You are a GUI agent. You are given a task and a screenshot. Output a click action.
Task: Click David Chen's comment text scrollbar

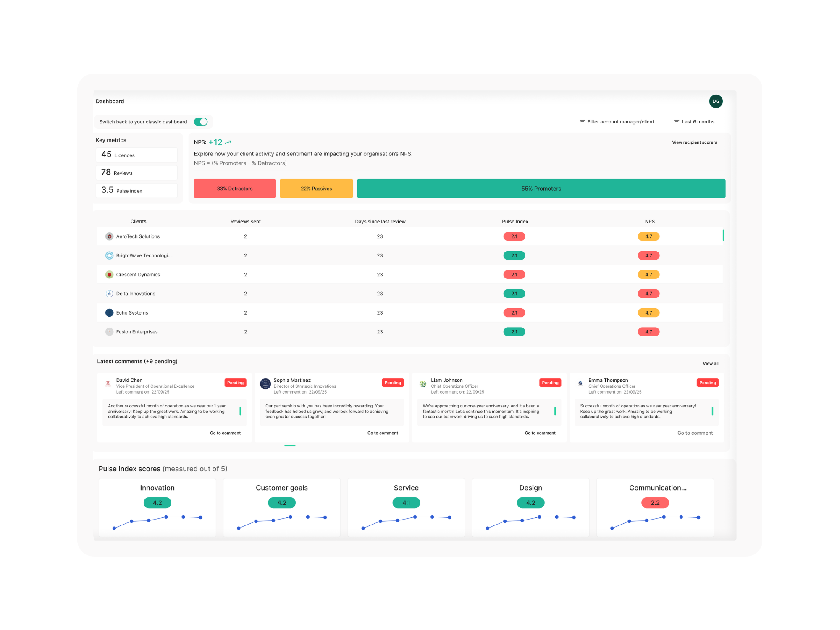pyautogui.click(x=240, y=411)
